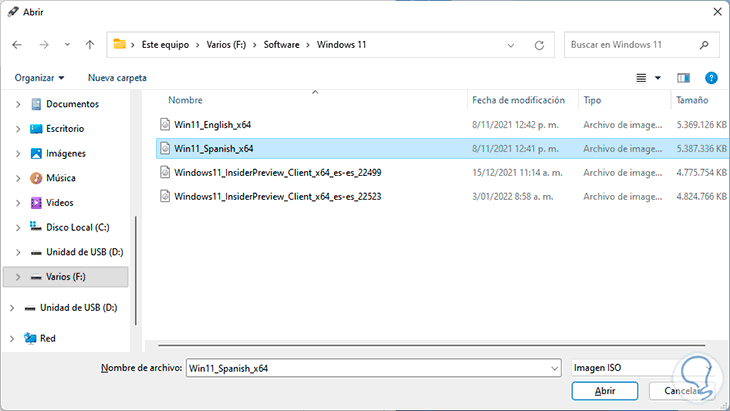The image size is (730, 411).
Task: Click the Imágenes folder icon
Action: (x=36, y=153)
